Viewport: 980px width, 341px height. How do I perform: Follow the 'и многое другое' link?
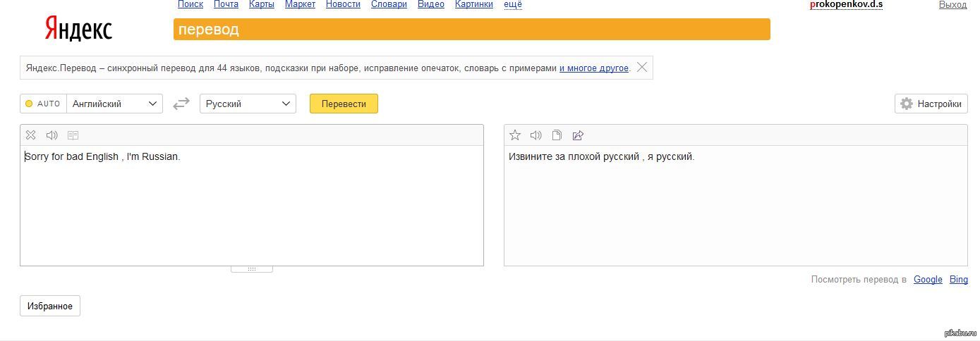[x=594, y=68]
